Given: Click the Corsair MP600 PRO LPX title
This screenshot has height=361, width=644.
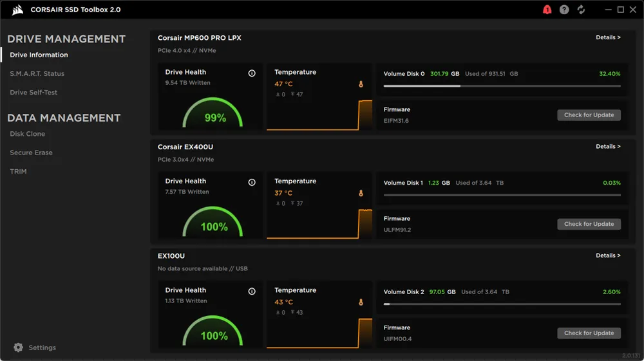Looking at the screenshot, I should tap(200, 38).
